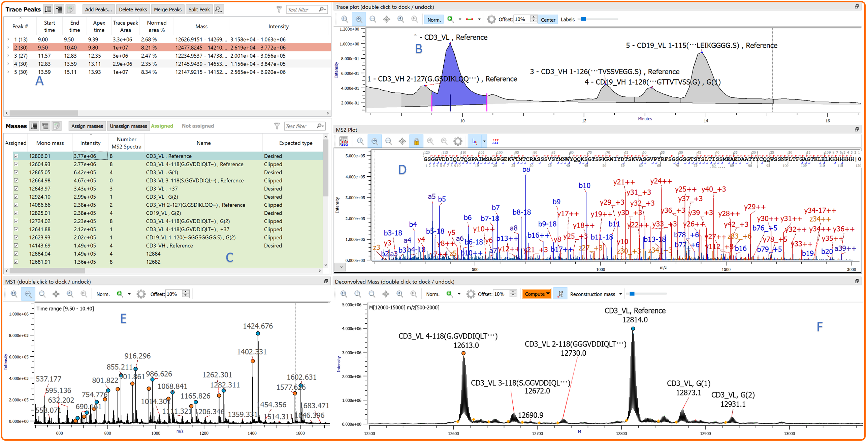Click the funnel filter icon in Masses panel
The height and width of the screenshot is (443, 868).
click(x=277, y=126)
